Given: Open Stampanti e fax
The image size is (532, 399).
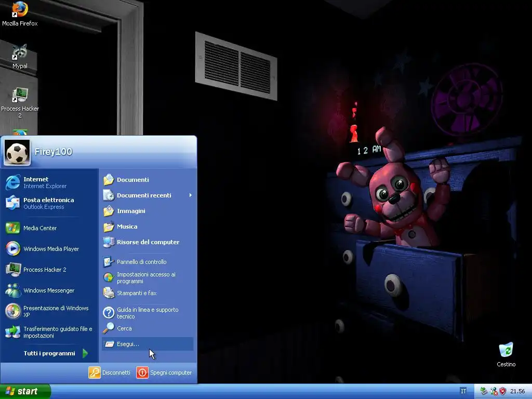Looking at the screenshot, I should [148, 293].
